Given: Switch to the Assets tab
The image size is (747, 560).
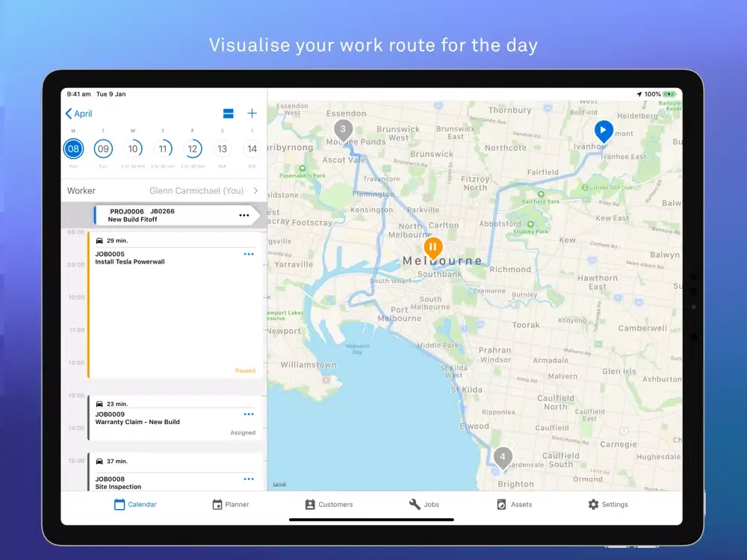Looking at the screenshot, I should (x=514, y=504).
